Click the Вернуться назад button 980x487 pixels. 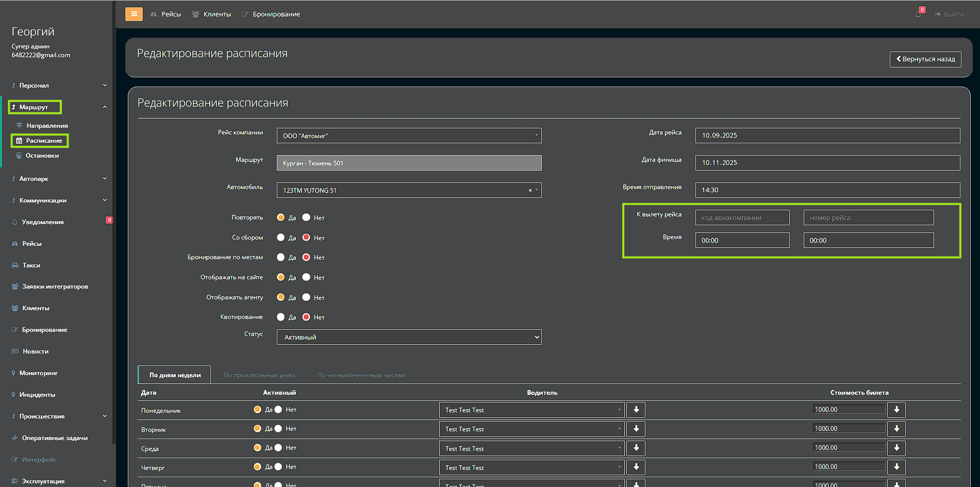pos(925,59)
